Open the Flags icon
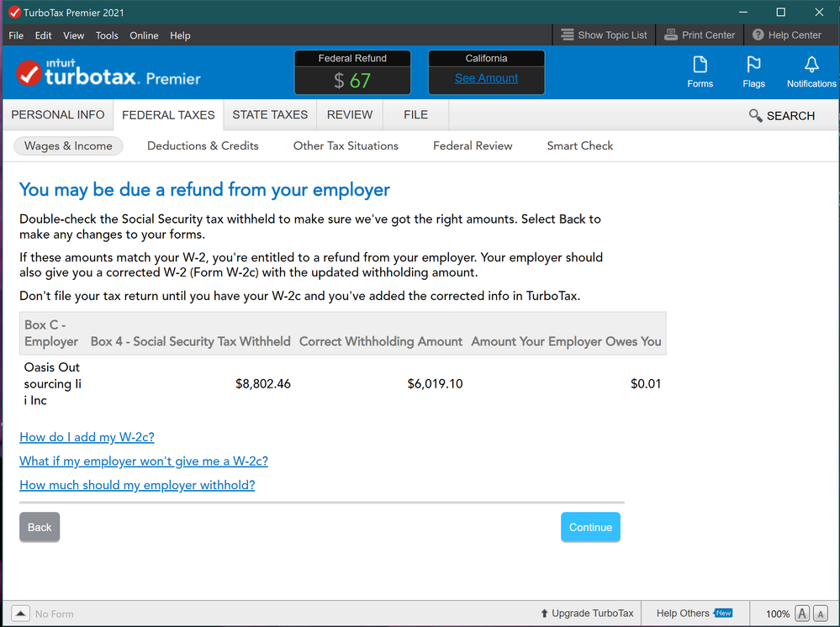 (x=753, y=71)
